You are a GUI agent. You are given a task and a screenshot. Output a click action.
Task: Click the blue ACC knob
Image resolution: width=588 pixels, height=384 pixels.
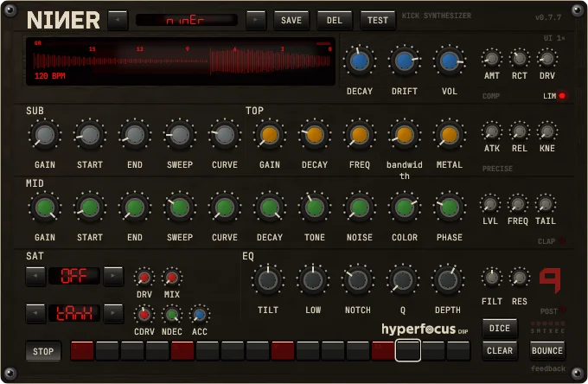tap(200, 315)
